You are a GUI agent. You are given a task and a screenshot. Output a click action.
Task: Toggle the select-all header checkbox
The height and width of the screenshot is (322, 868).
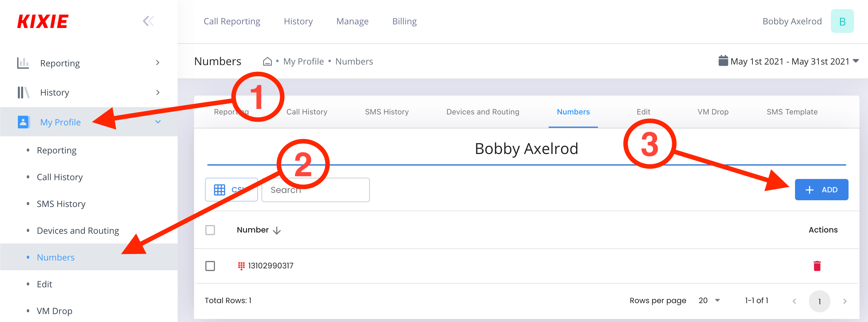[210, 230]
